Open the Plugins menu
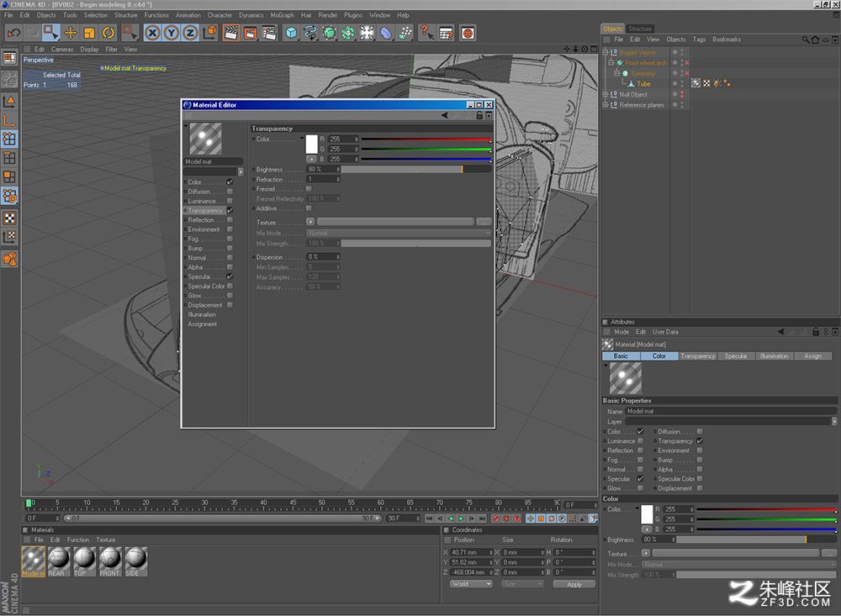The height and width of the screenshot is (616, 841). click(353, 15)
